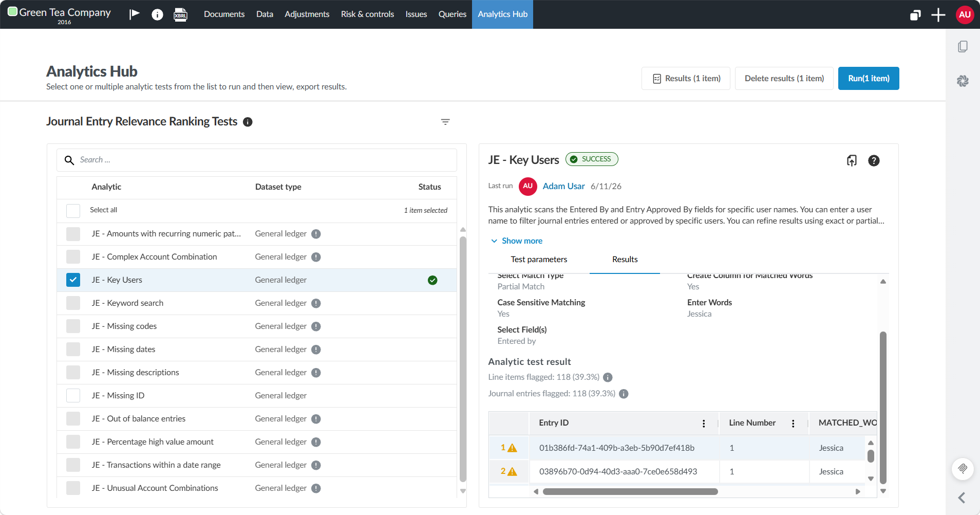Click info icon in JE - Missing dates row
The image size is (980, 515).
(x=316, y=350)
